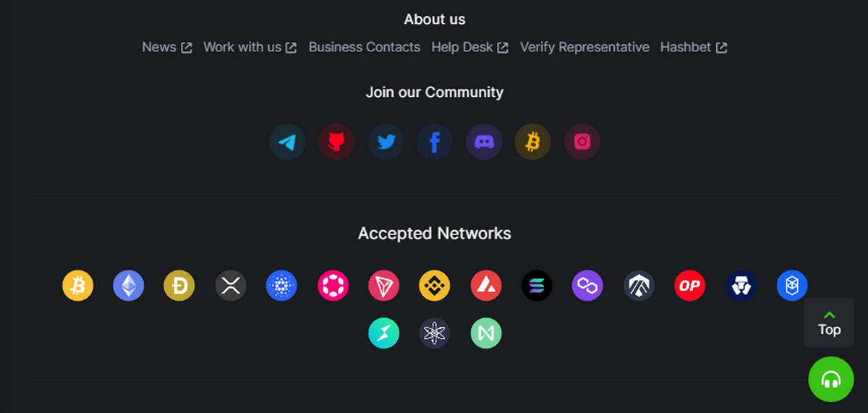The image size is (868, 413).
Task: Open the Instagram community icon
Action: pos(582,142)
